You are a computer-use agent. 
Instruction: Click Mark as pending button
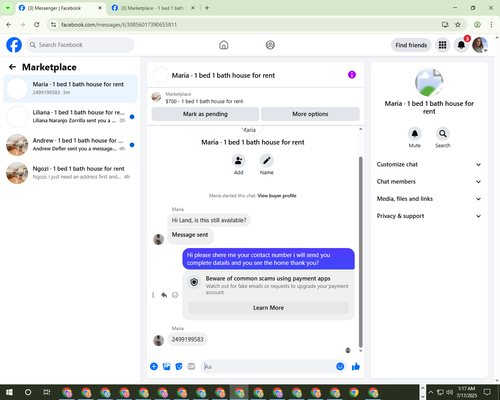205,114
